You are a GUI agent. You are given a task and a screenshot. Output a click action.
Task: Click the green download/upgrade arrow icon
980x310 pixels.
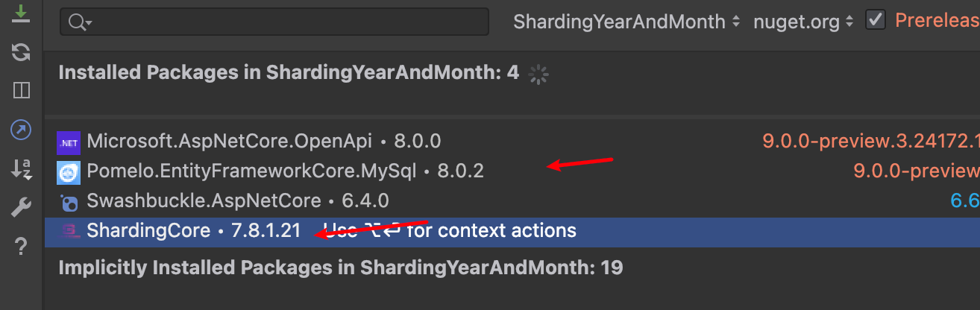[22, 13]
